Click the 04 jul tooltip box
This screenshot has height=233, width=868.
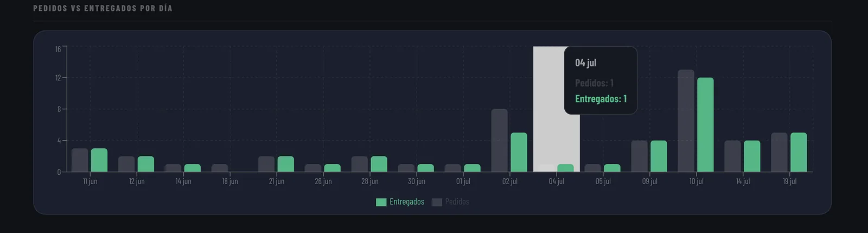click(x=601, y=80)
